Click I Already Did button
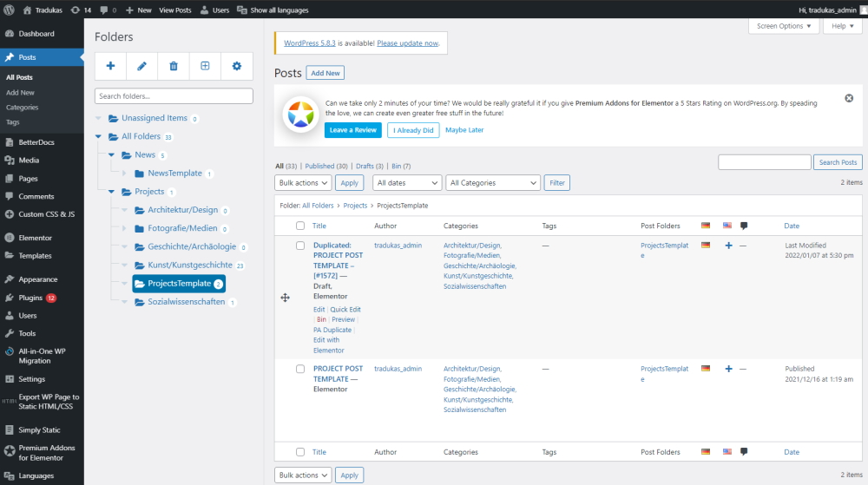Image resolution: width=868 pixels, height=485 pixels. pyautogui.click(x=413, y=130)
